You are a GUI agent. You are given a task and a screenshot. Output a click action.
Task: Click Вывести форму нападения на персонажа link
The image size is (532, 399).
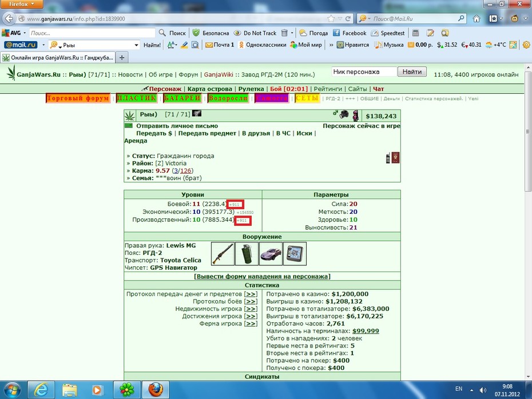point(262,276)
